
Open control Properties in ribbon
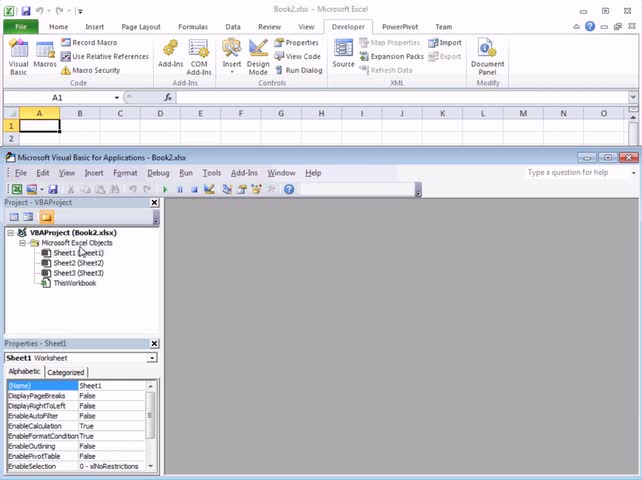click(296, 43)
